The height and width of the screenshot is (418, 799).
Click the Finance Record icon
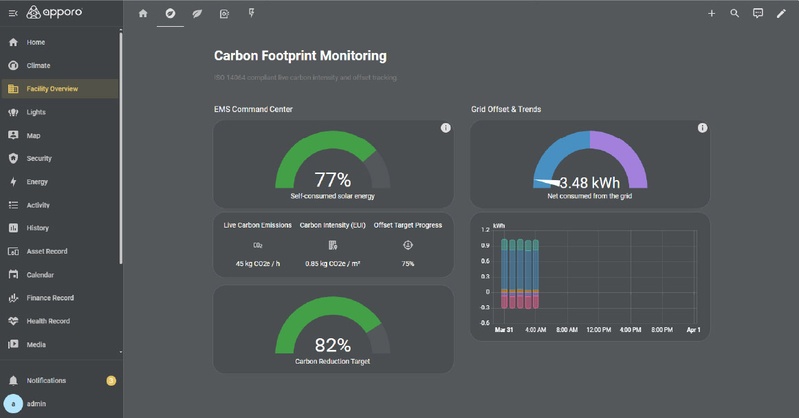[13, 298]
